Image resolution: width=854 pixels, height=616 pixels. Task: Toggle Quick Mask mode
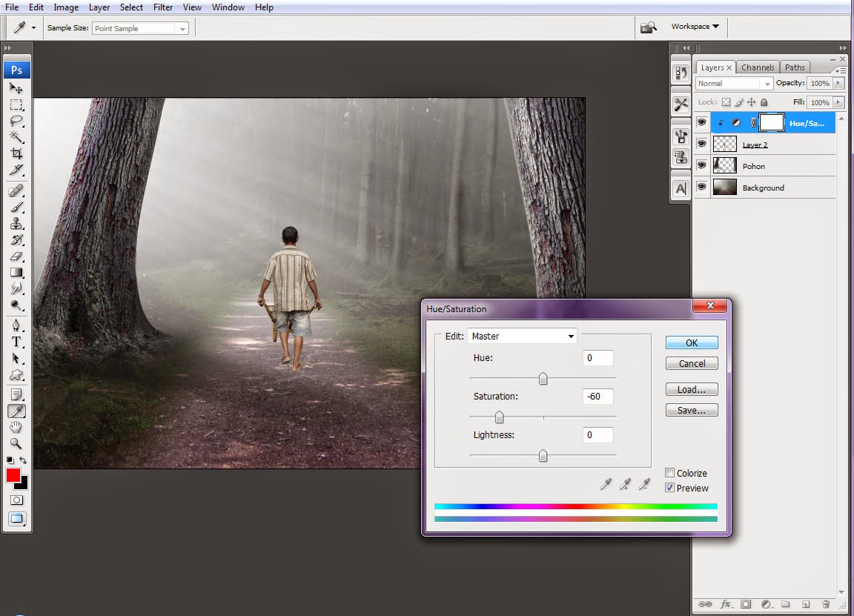16,500
